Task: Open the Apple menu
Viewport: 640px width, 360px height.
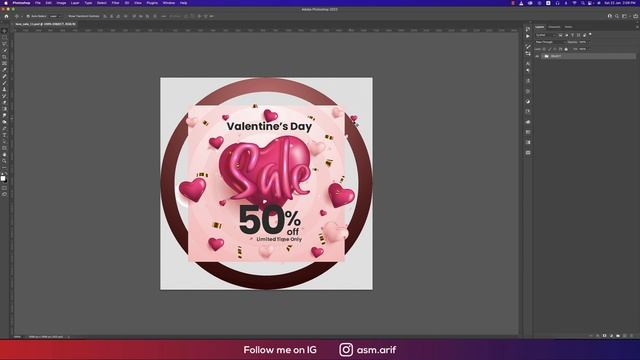Action: [x=6, y=3]
